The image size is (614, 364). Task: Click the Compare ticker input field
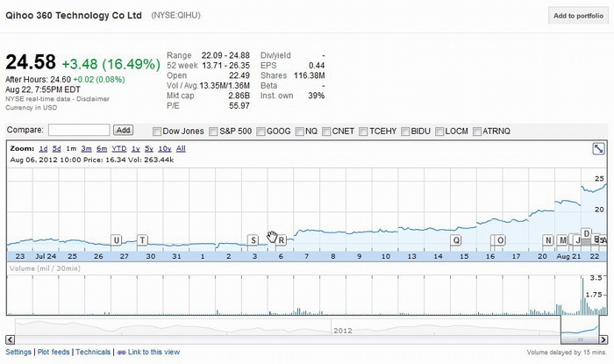(x=79, y=130)
